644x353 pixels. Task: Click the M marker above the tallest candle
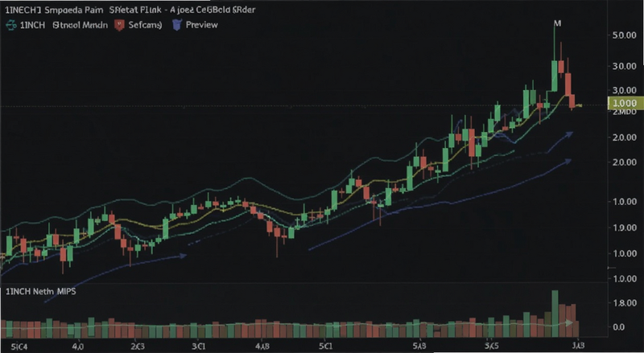pos(557,24)
